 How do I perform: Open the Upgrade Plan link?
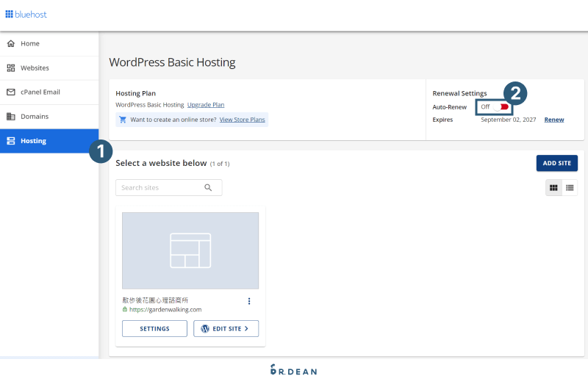tap(206, 105)
